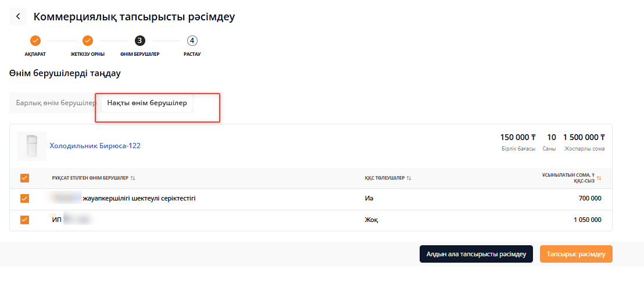The height and width of the screenshot is (283, 644).
Task: Uncheck the ИП supplier checkbox
Action: pyautogui.click(x=24, y=220)
